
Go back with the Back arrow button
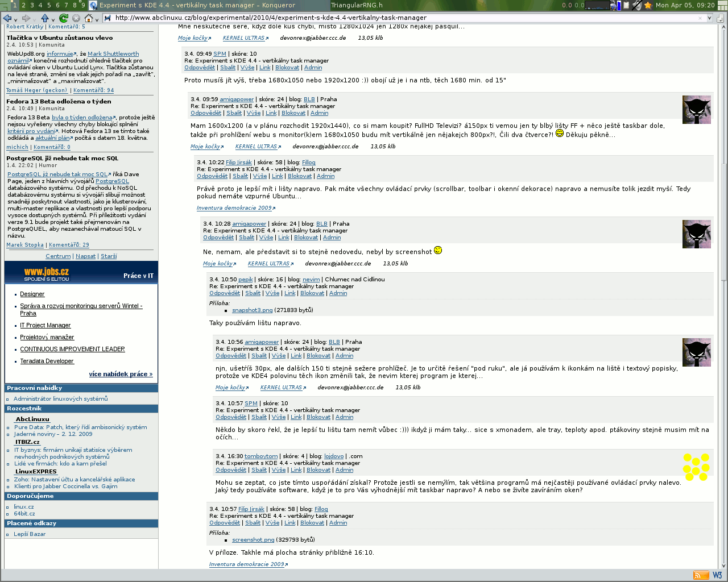click(x=7, y=18)
